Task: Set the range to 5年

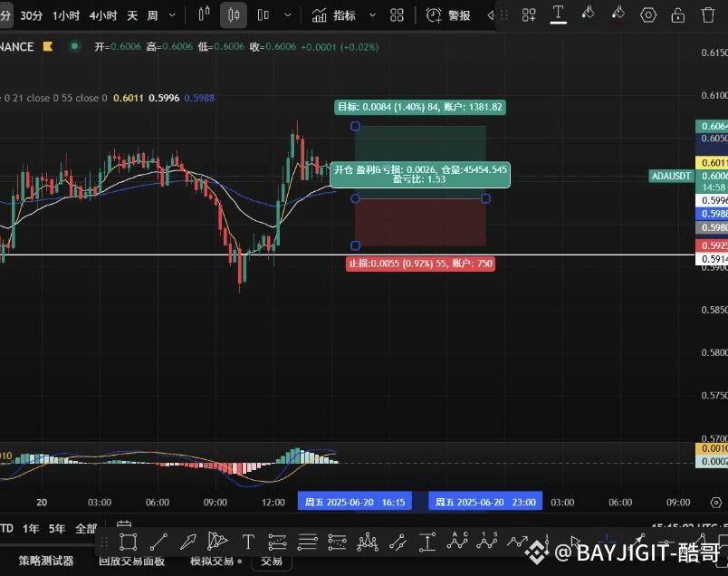Action: [x=57, y=529]
